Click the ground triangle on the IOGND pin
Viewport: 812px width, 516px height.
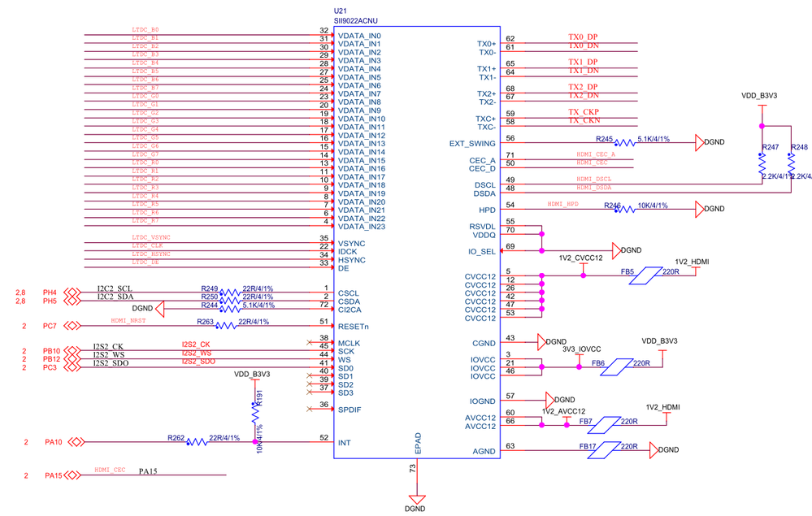550,400
